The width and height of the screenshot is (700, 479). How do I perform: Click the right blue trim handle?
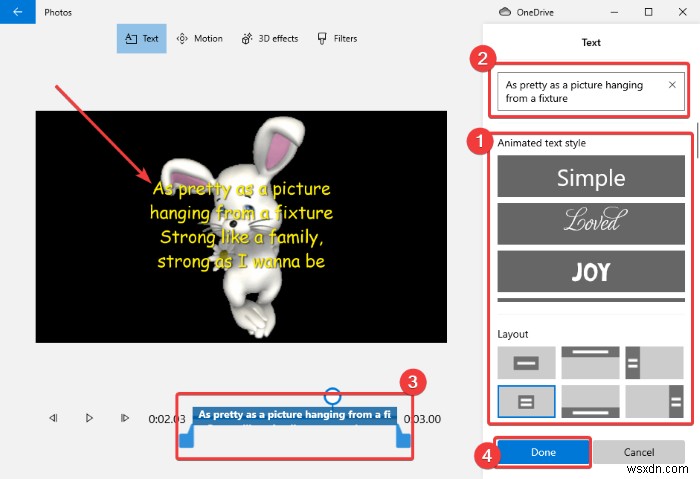click(x=403, y=436)
